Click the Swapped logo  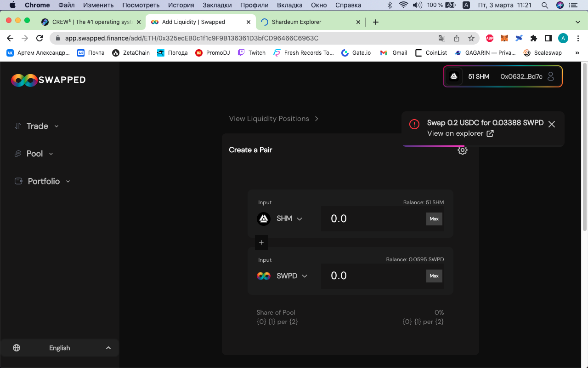point(48,80)
